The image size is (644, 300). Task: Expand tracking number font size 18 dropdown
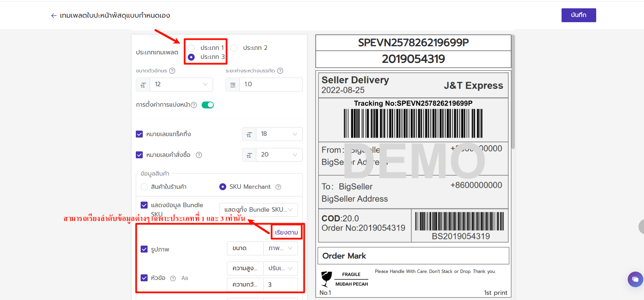(x=279, y=134)
